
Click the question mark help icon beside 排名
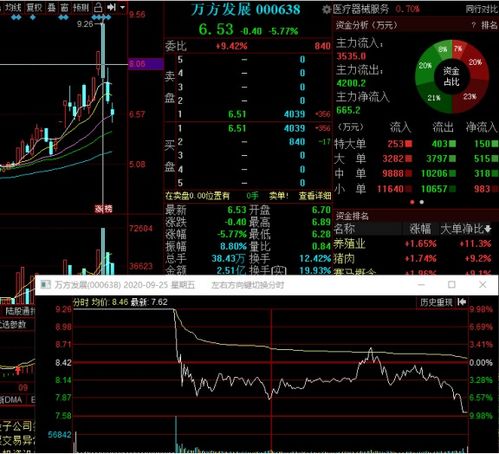point(473,25)
